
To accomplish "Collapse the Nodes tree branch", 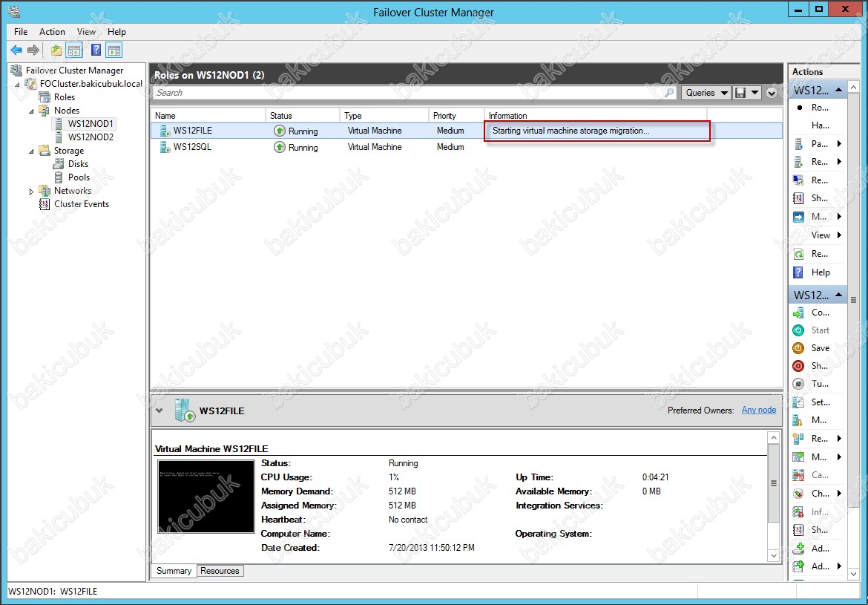I will (31, 111).
